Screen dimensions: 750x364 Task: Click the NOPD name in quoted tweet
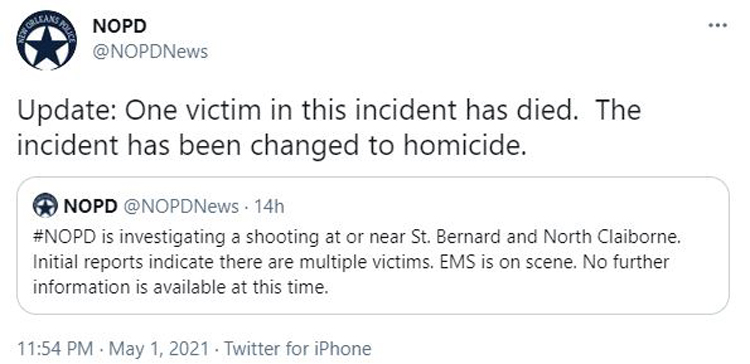point(91,206)
